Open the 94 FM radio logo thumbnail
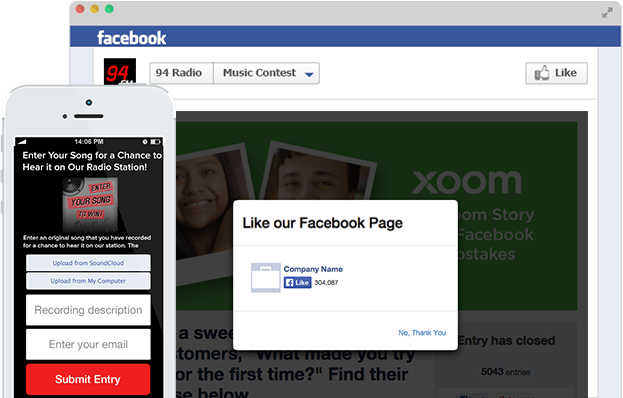Image resolution: width=623 pixels, height=398 pixels. (x=120, y=71)
